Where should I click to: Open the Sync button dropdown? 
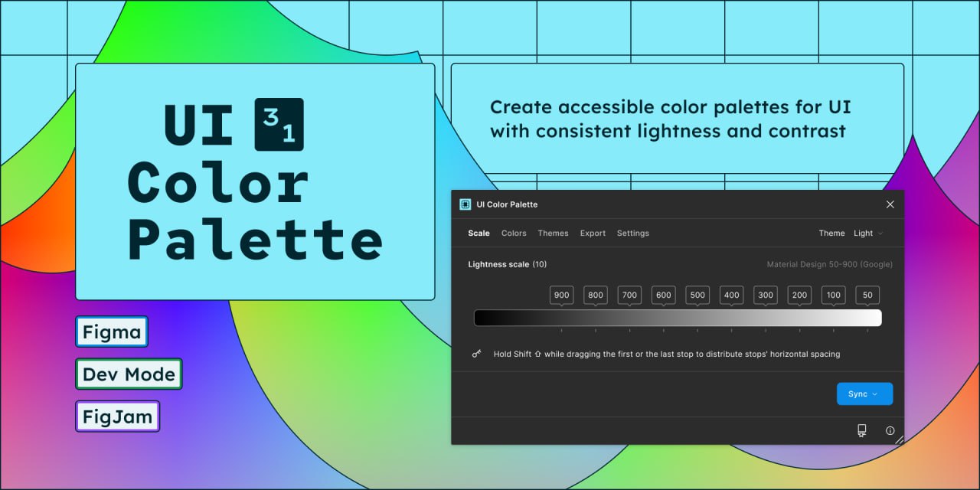(864, 394)
